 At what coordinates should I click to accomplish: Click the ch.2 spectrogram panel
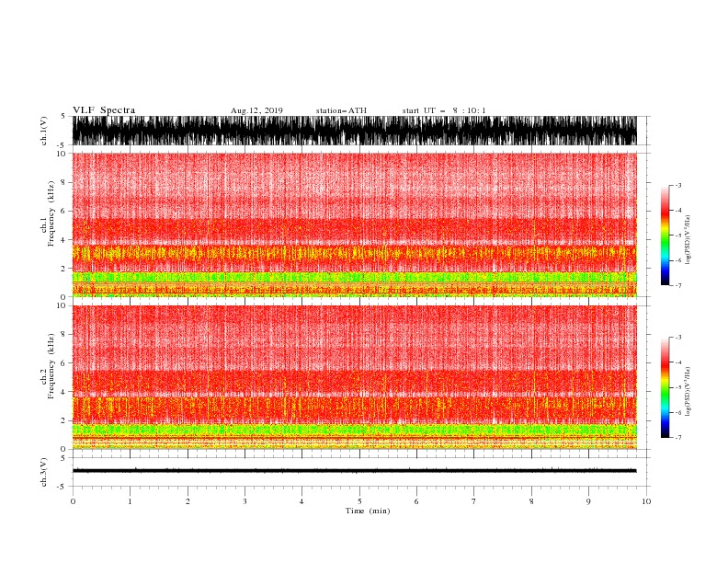click(355, 377)
